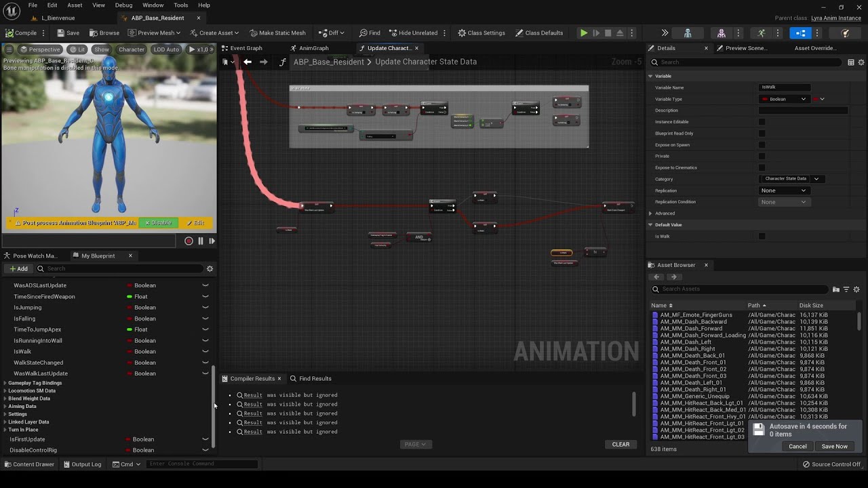Screen dimensions: 868x488
Task: Open Details panel settings gear
Action: coord(861,62)
